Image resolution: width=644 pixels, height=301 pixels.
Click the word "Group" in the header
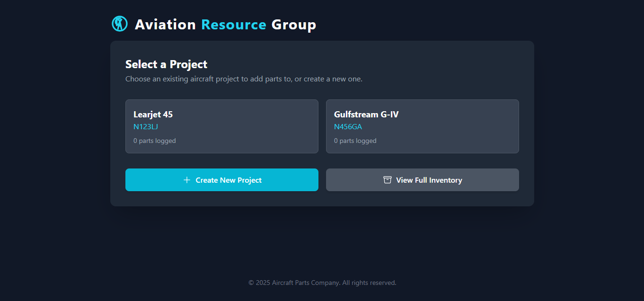coord(293,25)
